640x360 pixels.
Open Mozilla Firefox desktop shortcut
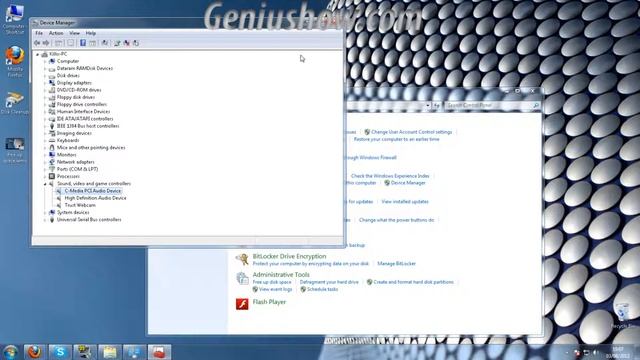click(x=15, y=61)
